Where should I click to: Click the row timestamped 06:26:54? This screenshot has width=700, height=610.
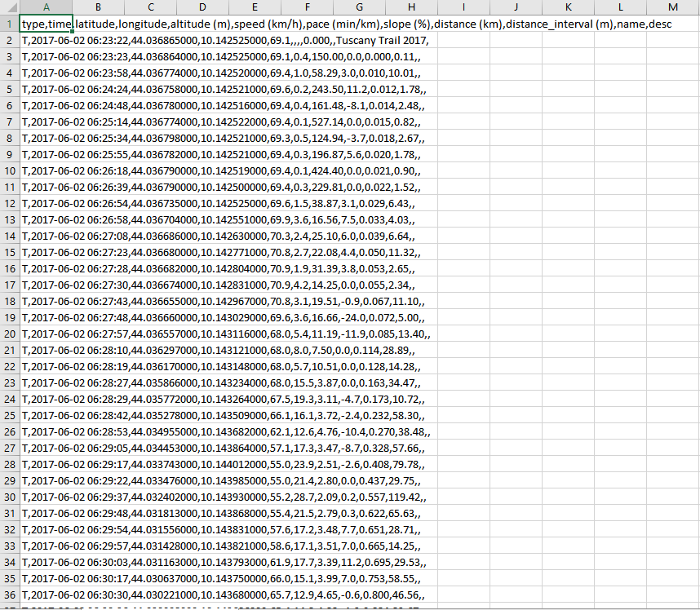tap(219, 204)
